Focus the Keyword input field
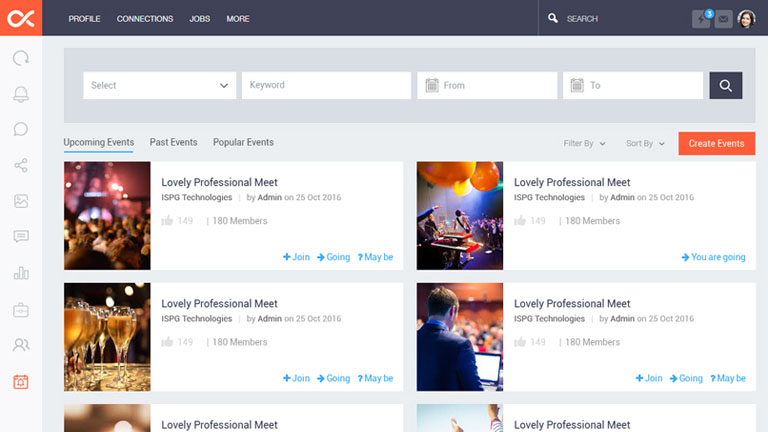The image size is (768, 432). [x=326, y=86]
